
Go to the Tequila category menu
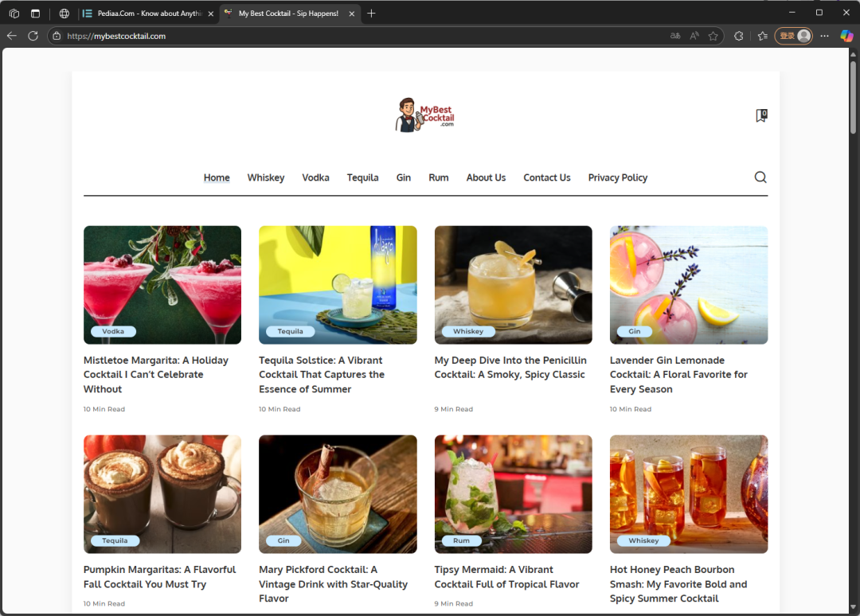tap(362, 177)
